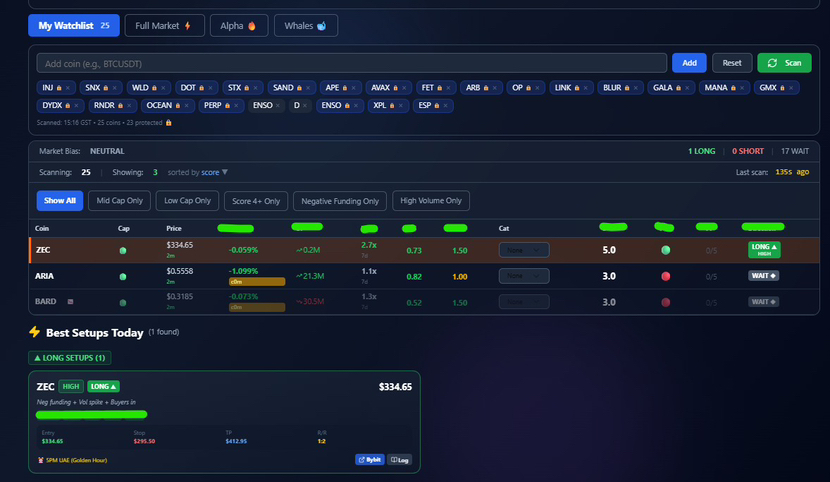This screenshot has width=830, height=482.
Task: Click the lock icon beside '23 protected'
Action: (168, 123)
